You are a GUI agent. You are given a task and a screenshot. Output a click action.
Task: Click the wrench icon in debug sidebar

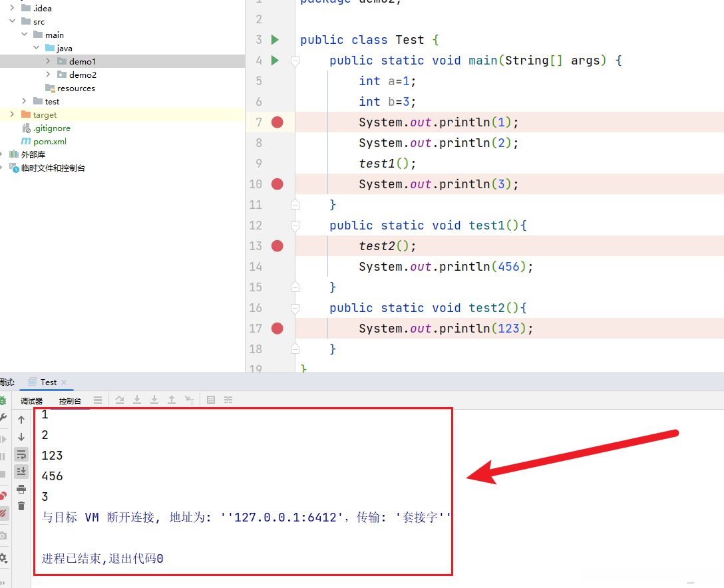pyautogui.click(x=3, y=418)
